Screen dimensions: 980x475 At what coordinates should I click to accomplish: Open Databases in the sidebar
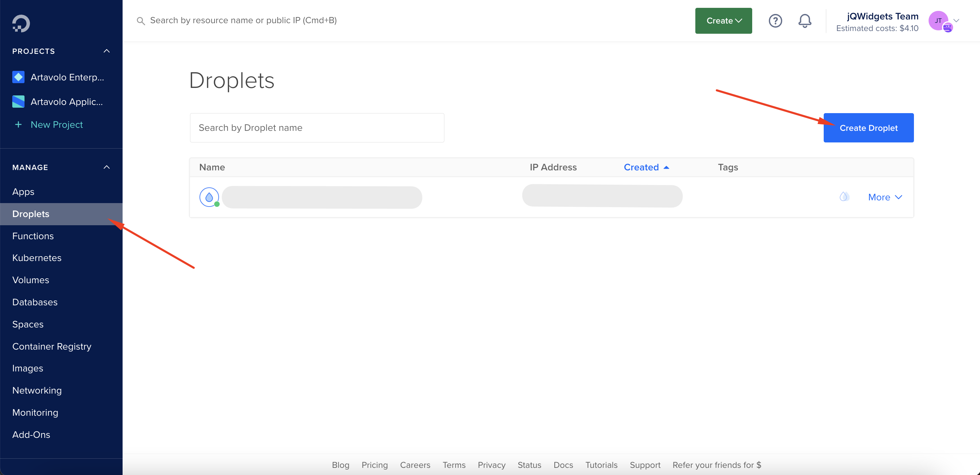pyautogui.click(x=35, y=302)
